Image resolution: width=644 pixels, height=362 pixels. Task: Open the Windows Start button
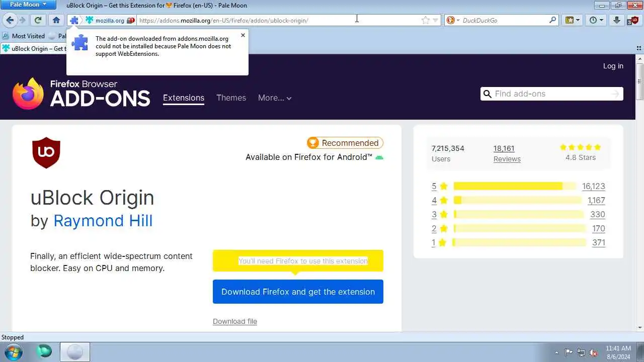coord(14,352)
